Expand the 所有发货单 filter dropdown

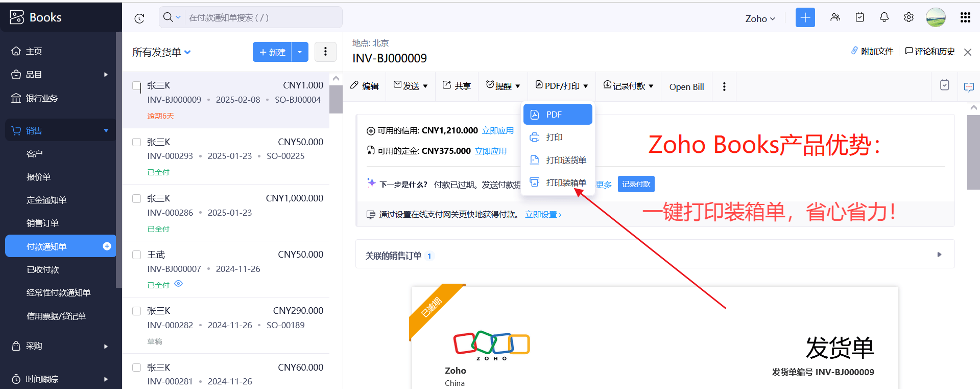pos(187,52)
